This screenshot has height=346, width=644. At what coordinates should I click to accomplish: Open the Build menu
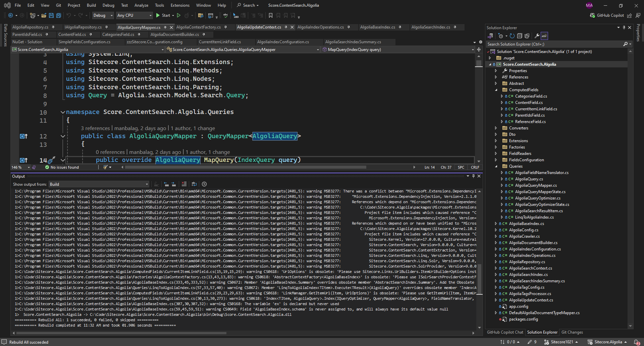[x=91, y=5]
